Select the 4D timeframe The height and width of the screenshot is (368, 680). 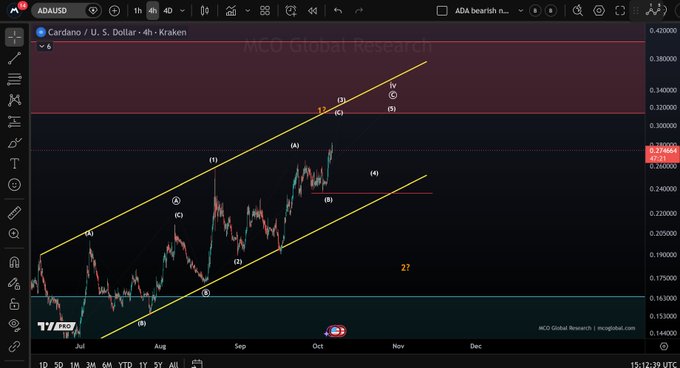(x=168, y=11)
